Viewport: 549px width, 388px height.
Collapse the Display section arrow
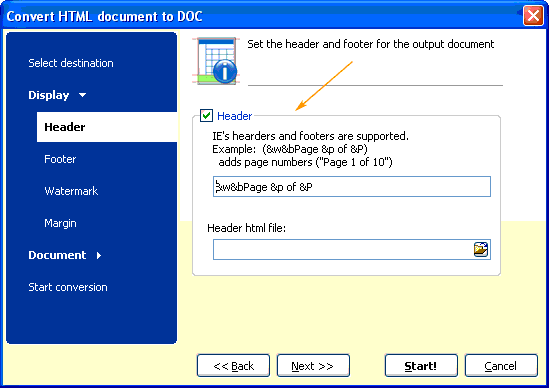click(83, 95)
